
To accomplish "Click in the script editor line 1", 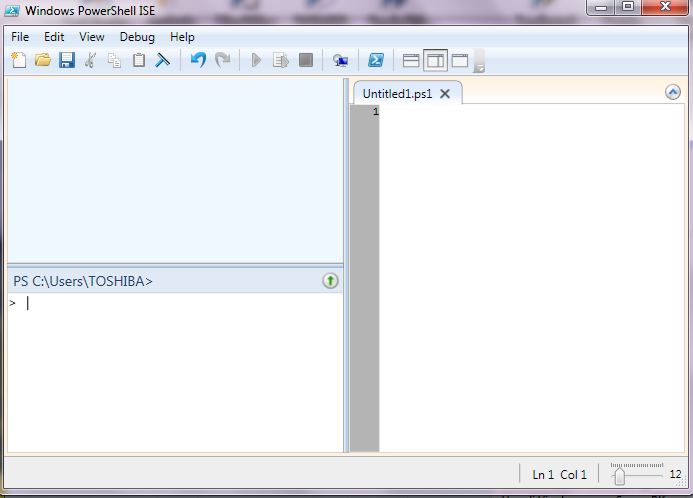I will (x=532, y=111).
